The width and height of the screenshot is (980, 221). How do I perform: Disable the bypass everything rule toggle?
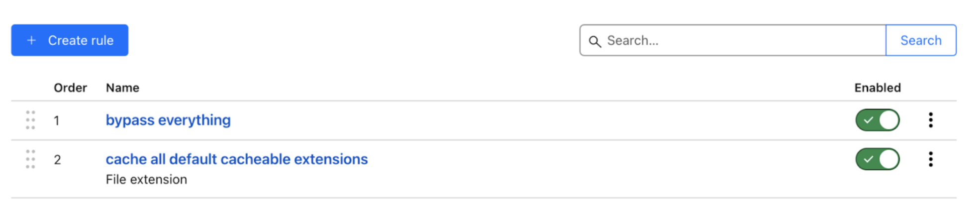point(878,120)
